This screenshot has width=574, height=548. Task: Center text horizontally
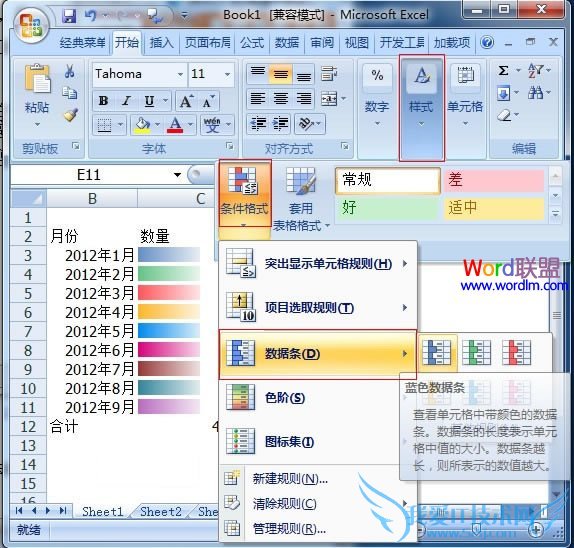click(x=281, y=98)
